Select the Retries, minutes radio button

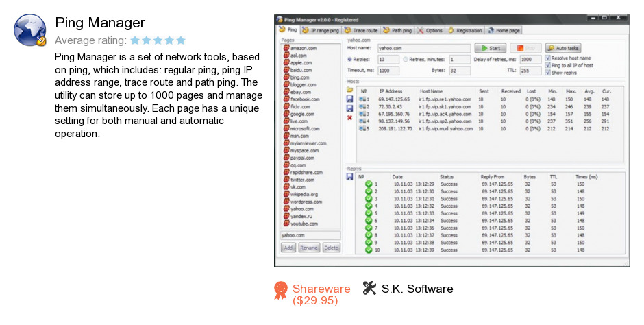(x=406, y=60)
